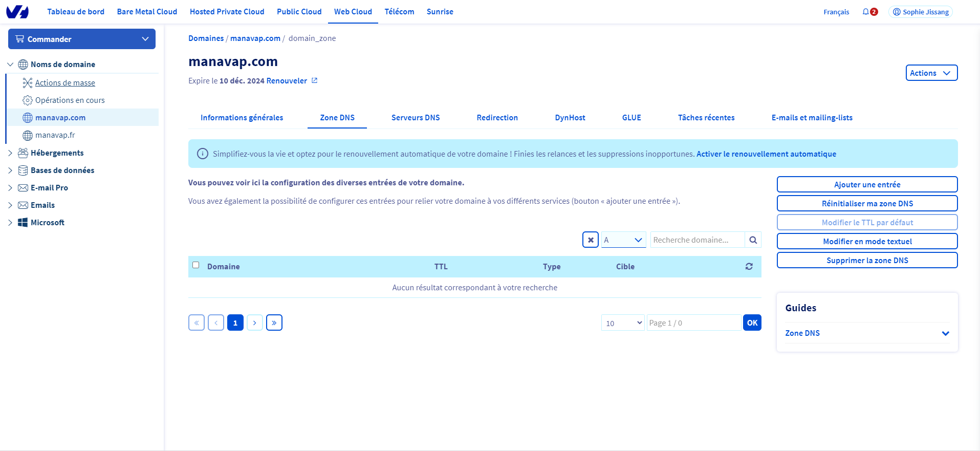Switch to the Serveurs DNS tab
This screenshot has height=451, width=980.
click(x=415, y=118)
